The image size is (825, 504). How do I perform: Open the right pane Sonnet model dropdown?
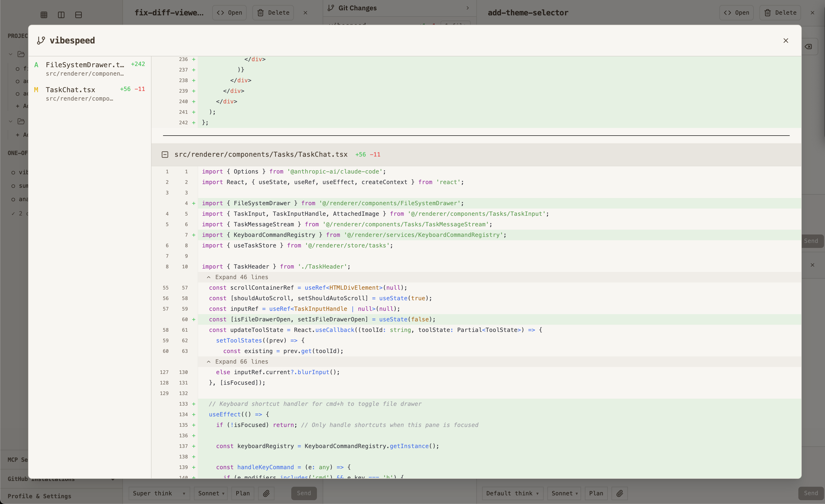(x=564, y=493)
